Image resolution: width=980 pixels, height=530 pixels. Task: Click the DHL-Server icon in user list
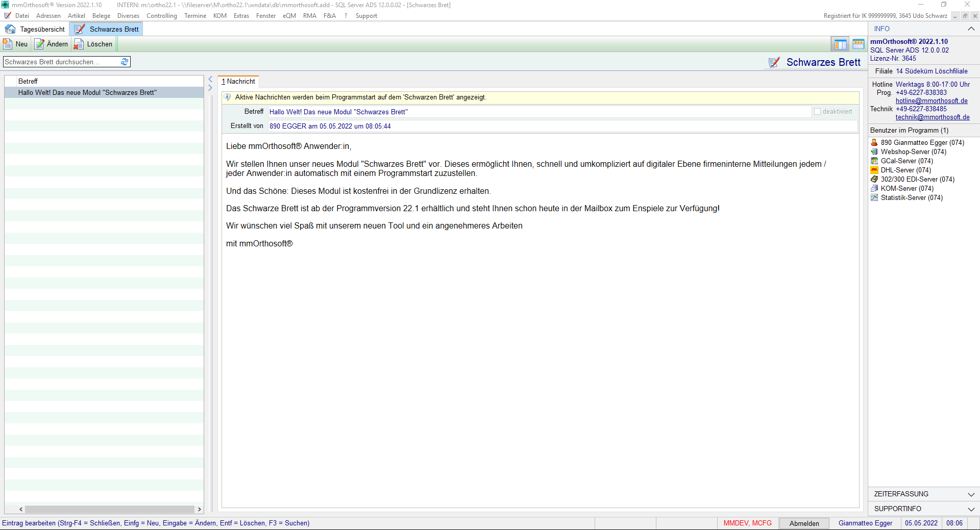click(874, 170)
